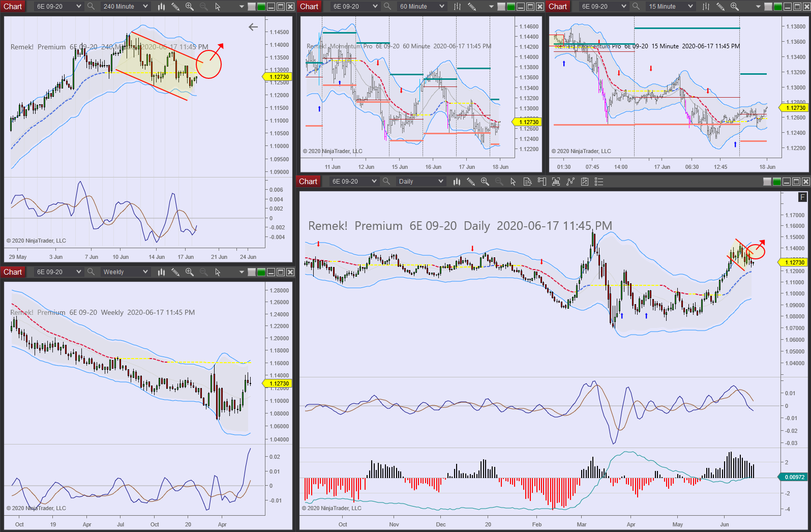Click the instrument search magnifier in Daily chart
The width and height of the screenshot is (811, 532).
point(386,182)
